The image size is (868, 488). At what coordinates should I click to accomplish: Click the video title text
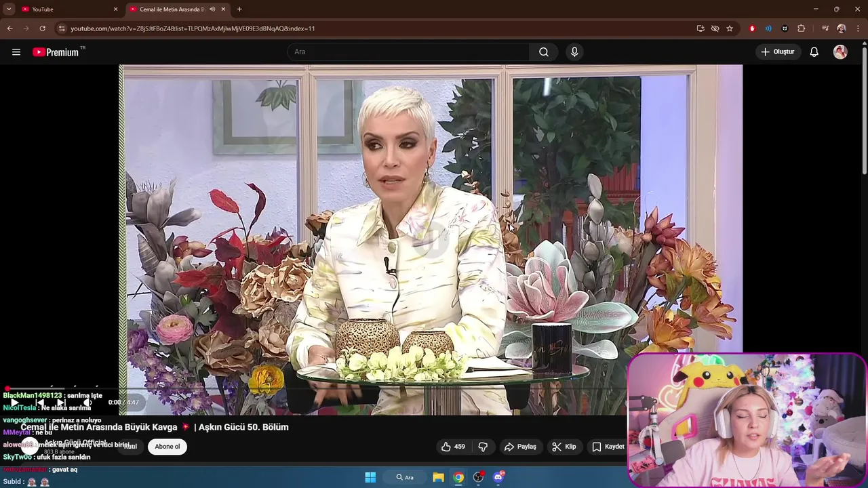[155, 427]
